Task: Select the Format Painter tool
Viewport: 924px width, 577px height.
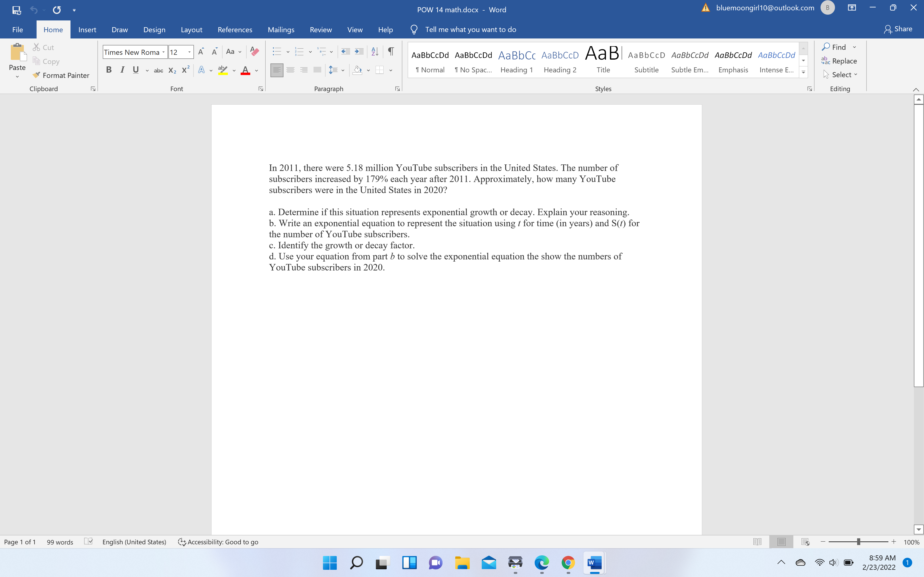Action: 61,75
